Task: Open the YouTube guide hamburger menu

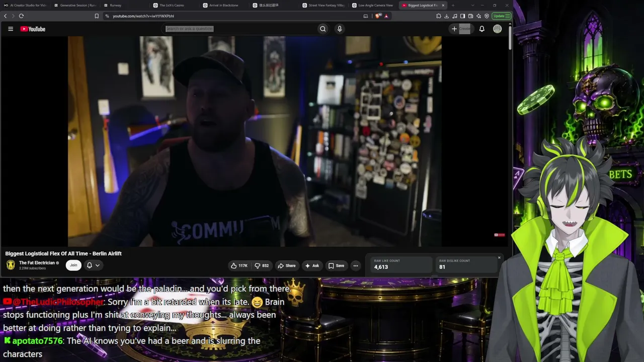Action: click(x=11, y=29)
